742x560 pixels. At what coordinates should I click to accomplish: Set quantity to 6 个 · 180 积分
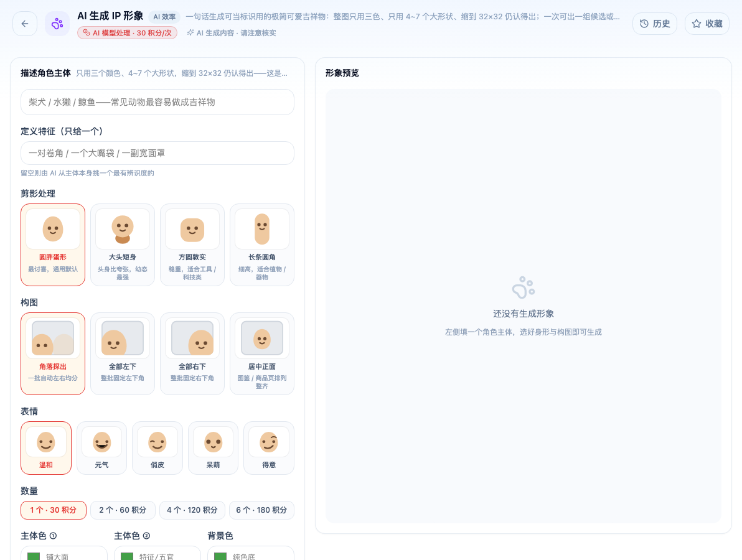tap(261, 510)
